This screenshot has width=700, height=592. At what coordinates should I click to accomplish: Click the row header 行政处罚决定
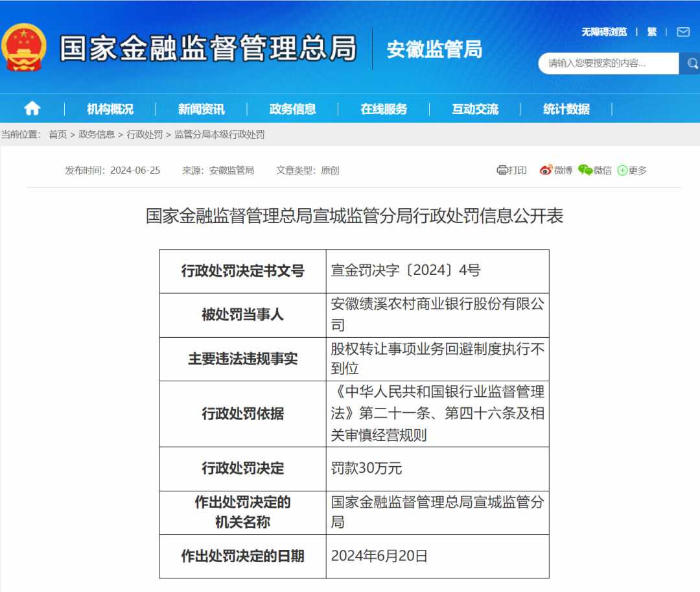coord(243,468)
